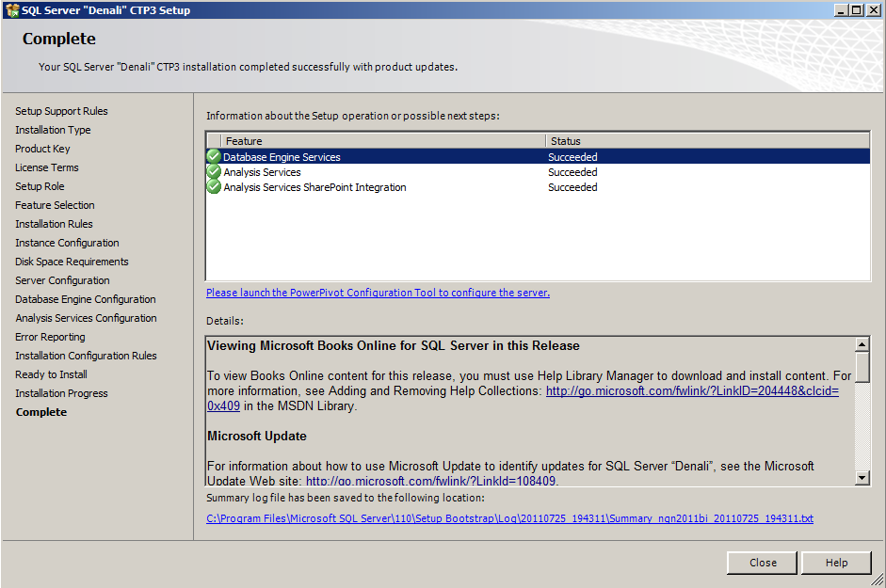Viewport: 886px width, 588px height.
Task: Click the Installation Configuration Rules step
Action: [86, 356]
